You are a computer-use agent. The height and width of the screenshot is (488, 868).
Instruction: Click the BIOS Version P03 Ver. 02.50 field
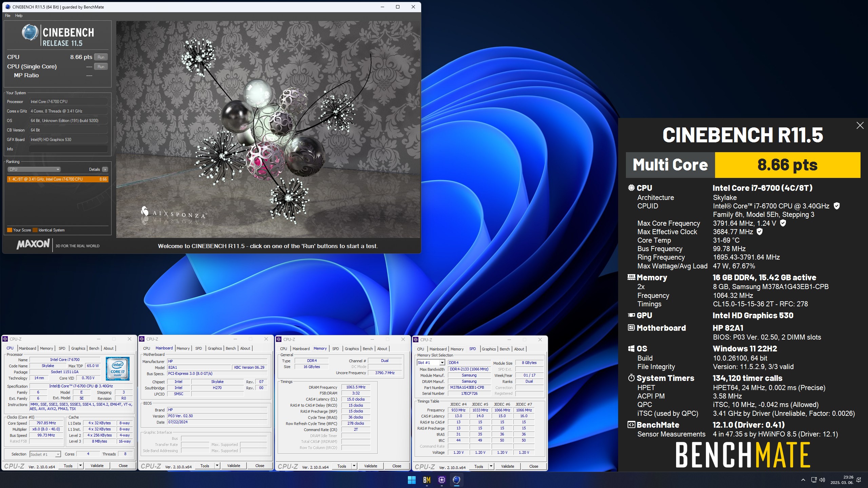tap(217, 416)
